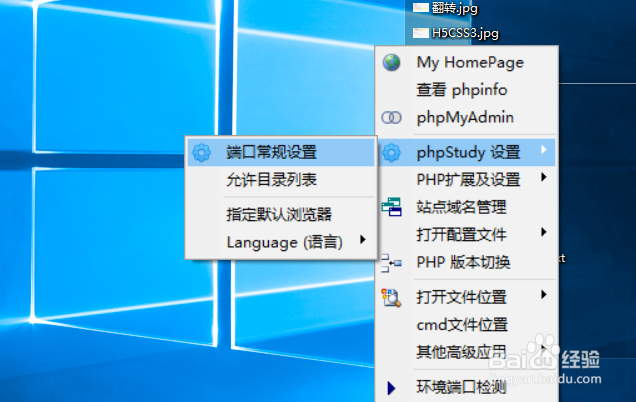The height and width of the screenshot is (402, 636).
Task: Click the folder search icon beside 打开文件位置
Action: [391, 297]
